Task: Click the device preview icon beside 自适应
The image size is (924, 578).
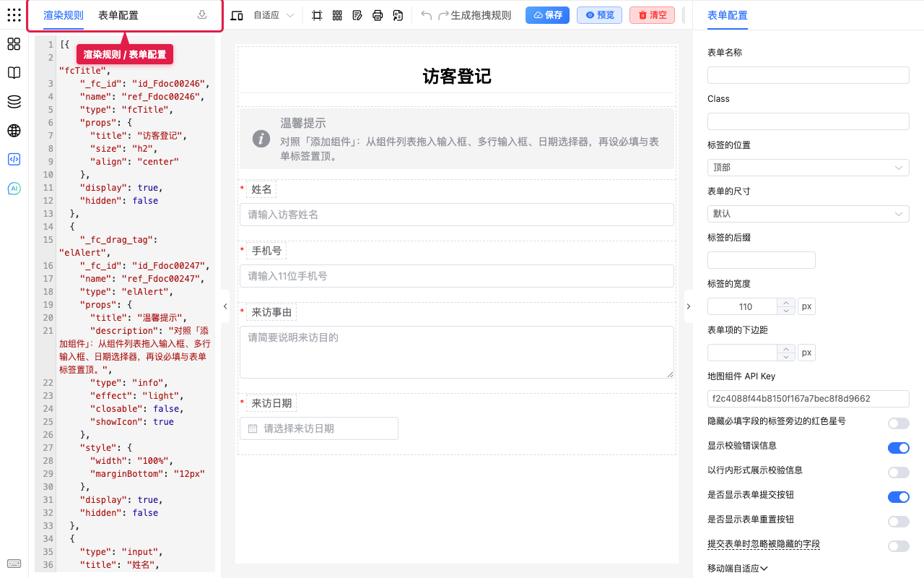Action: click(x=237, y=15)
